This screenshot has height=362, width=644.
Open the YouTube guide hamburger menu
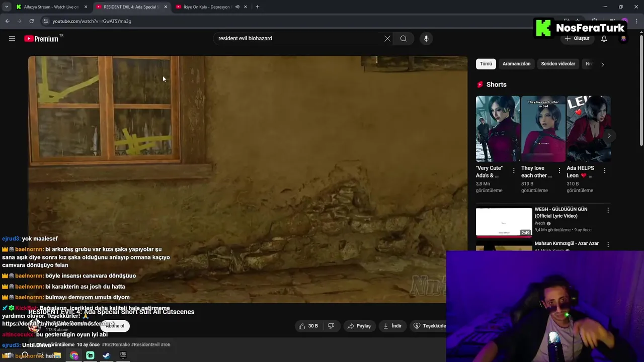coord(12,39)
